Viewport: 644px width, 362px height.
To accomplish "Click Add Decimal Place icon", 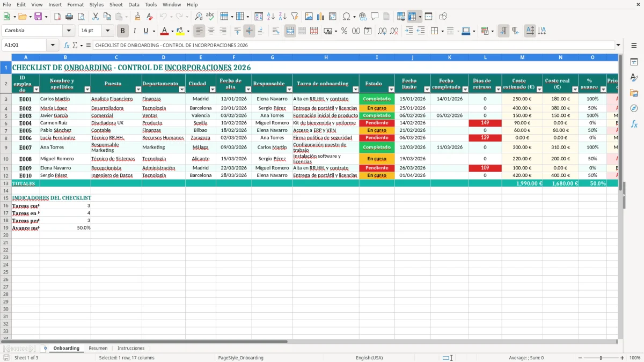I will (x=382, y=31).
